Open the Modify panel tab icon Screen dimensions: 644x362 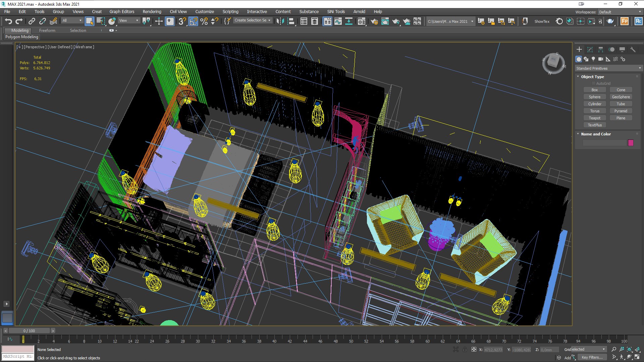coord(590,50)
